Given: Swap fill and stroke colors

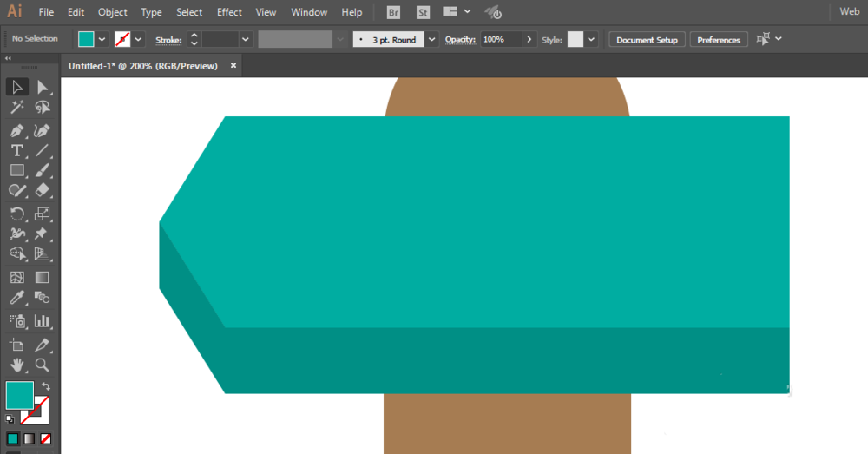Looking at the screenshot, I should click(46, 386).
